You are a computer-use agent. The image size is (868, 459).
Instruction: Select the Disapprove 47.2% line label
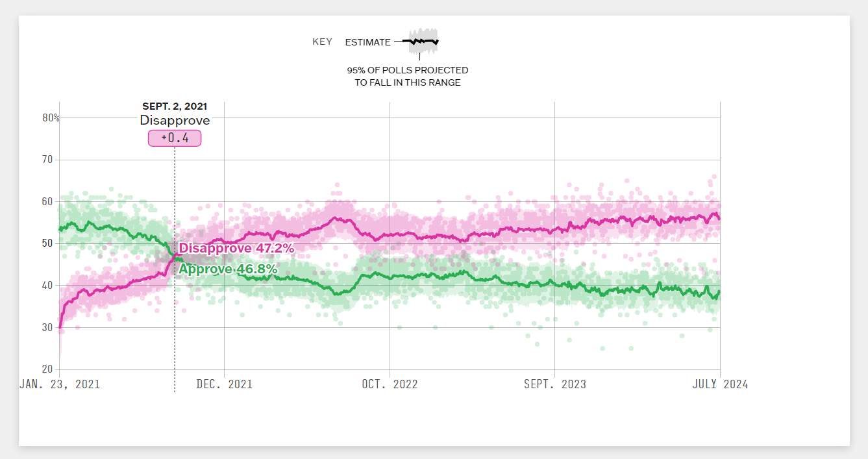pyautogui.click(x=236, y=248)
